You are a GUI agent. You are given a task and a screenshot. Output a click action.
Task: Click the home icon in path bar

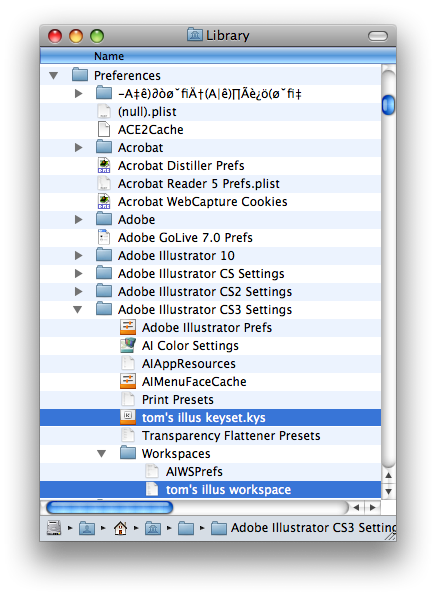click(120, 528)
